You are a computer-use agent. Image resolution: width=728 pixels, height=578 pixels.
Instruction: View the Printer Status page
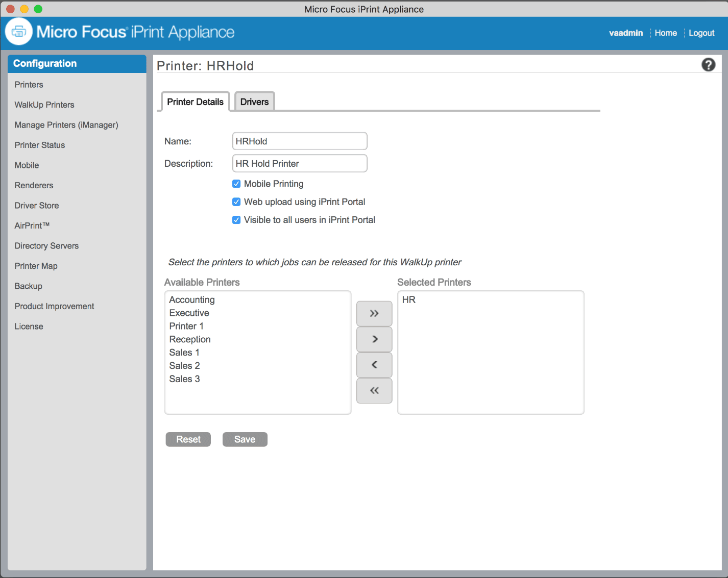(x=40, y=145)
